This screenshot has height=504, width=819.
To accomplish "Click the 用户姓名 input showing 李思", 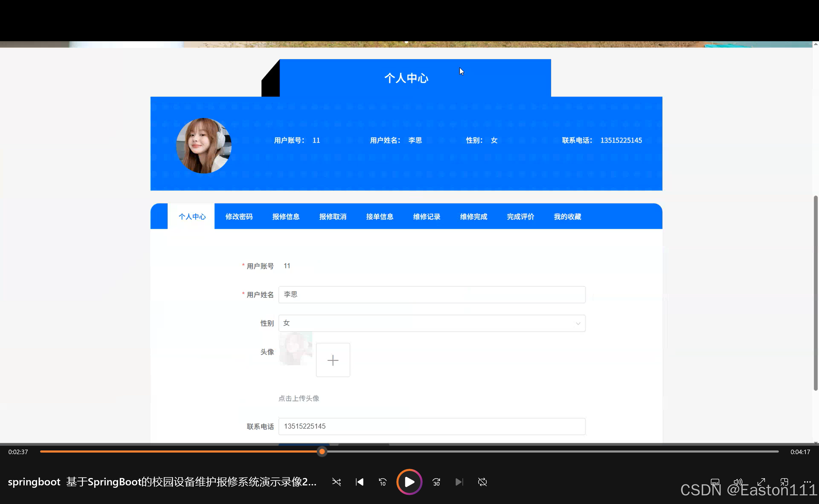I will (x=432, y=295).
